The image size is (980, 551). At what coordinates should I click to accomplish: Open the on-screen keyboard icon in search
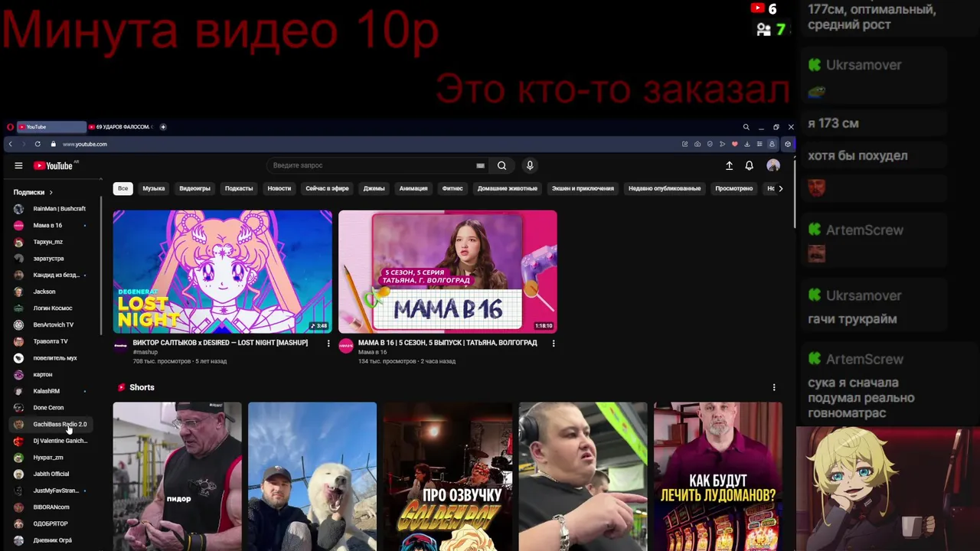pos(480,165)
